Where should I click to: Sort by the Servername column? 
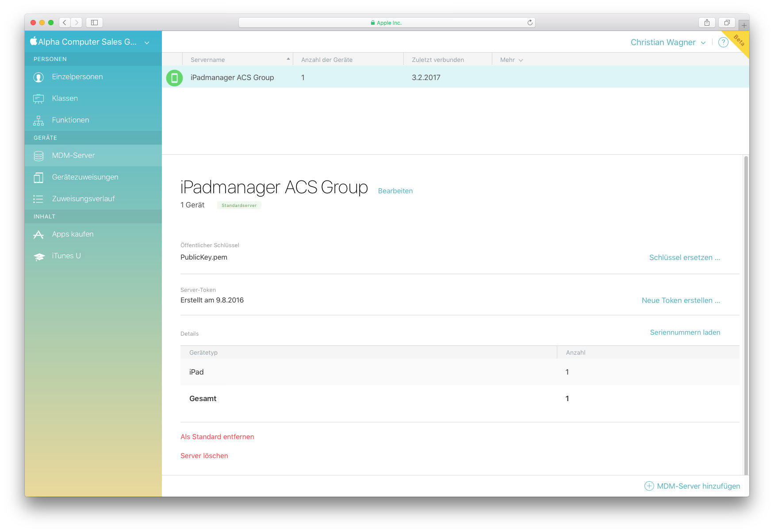coord(238,59)
